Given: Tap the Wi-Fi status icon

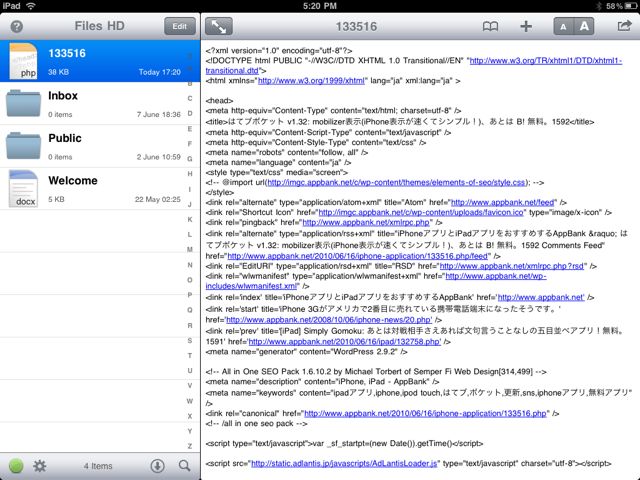Looking at the screenshot, I should coord(30,6).
